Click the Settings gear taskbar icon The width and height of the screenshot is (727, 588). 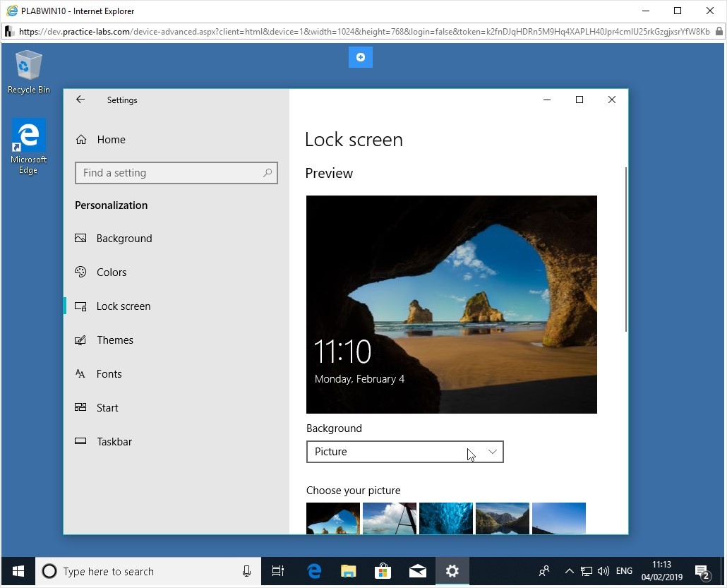click(x=452, y=571)
